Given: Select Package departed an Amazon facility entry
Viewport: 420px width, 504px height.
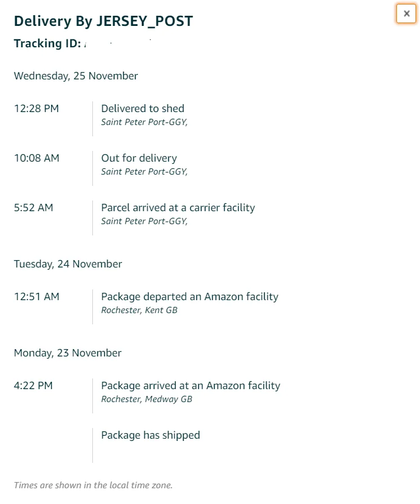Looking at the screenshot, I should (190, 297).
